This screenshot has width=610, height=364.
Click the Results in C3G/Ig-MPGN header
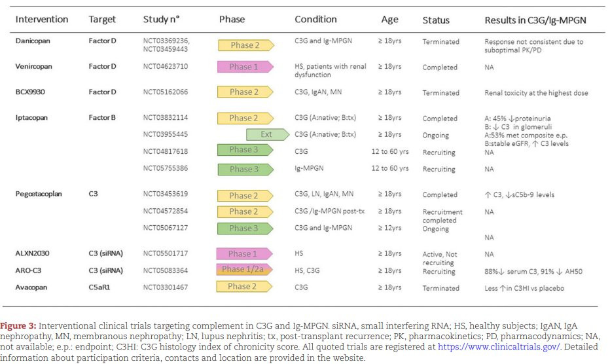click(x=536, y=20)
